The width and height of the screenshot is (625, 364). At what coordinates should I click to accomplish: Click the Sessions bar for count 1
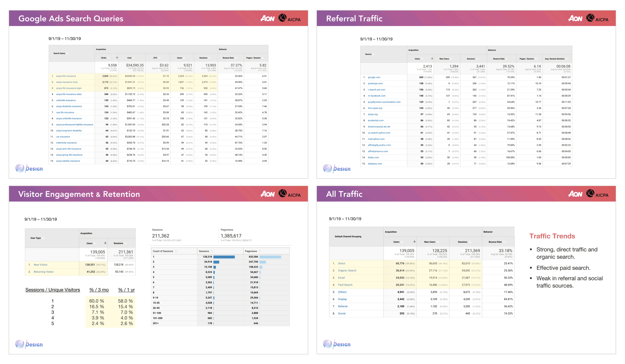tap(224, 257)
